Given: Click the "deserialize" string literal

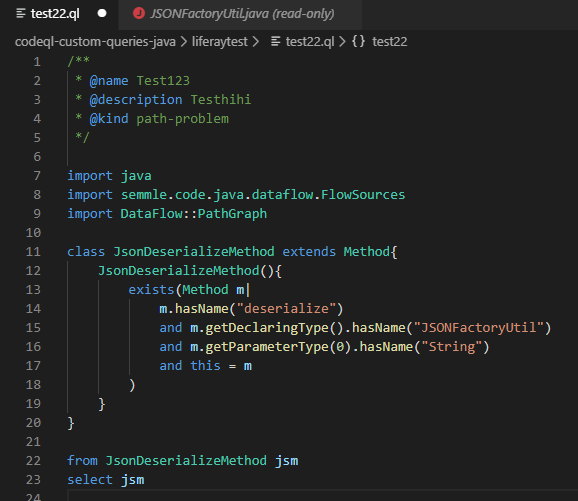Looking at the screenshot, I should tap(286, 309).
